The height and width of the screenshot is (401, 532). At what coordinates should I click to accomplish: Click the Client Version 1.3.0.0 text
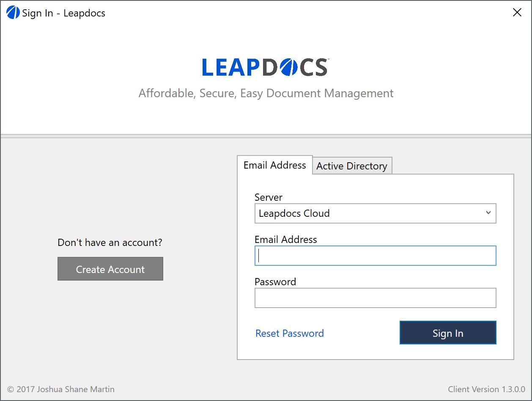pos(487,389)
